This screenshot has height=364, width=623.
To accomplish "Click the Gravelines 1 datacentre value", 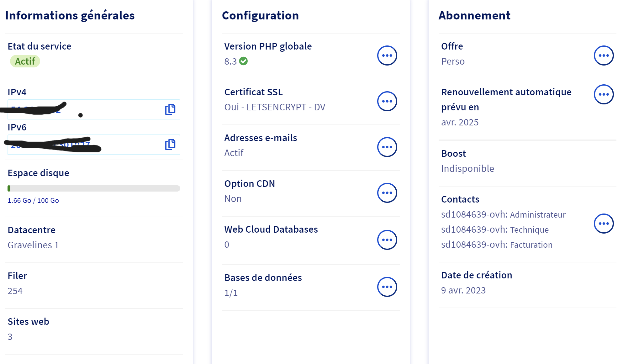I will click(x=33, y=245).
